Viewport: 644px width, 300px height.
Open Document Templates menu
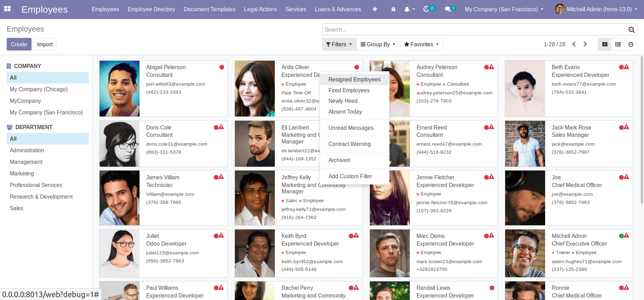[x=210, y=9]
